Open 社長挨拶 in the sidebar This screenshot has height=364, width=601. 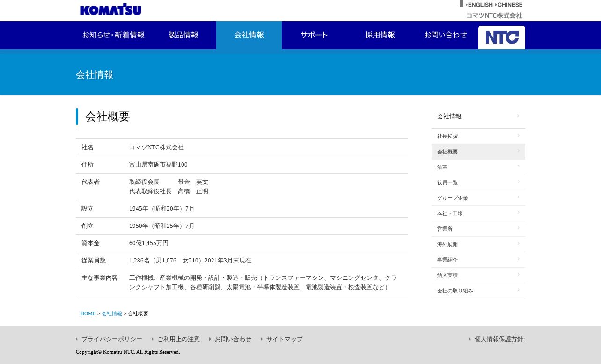click(478, 136)
